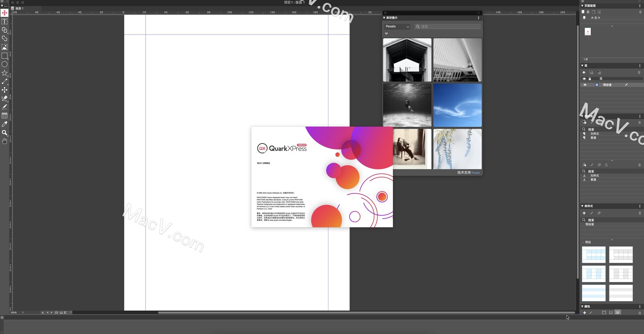Open 库存图片 panel options menu
Screen dimensions: 644x334
(x=479, y=18)
